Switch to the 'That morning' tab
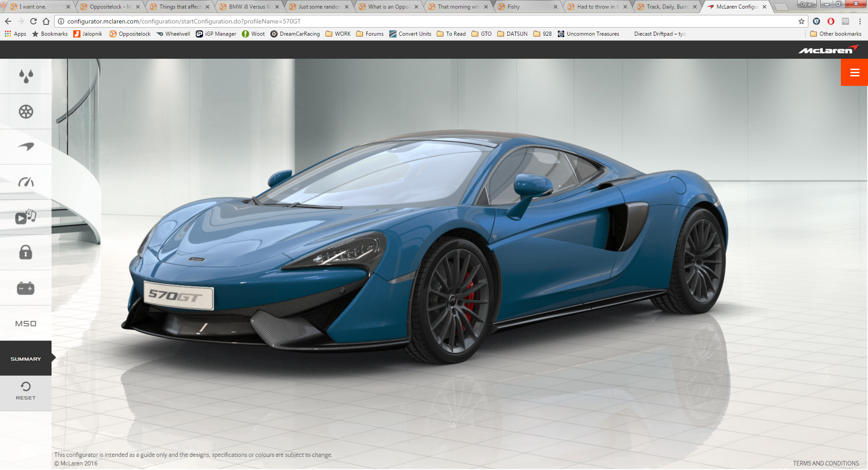This screenshot has width=868, height=470. [458, 7]
